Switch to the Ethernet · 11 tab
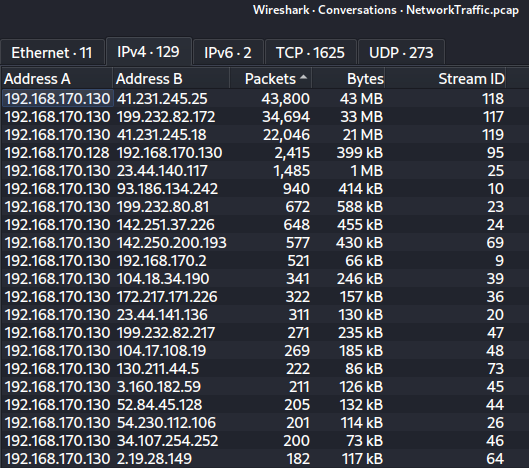Image resolution: width=529 pixels, height=468 pixels. pos(52,53)
